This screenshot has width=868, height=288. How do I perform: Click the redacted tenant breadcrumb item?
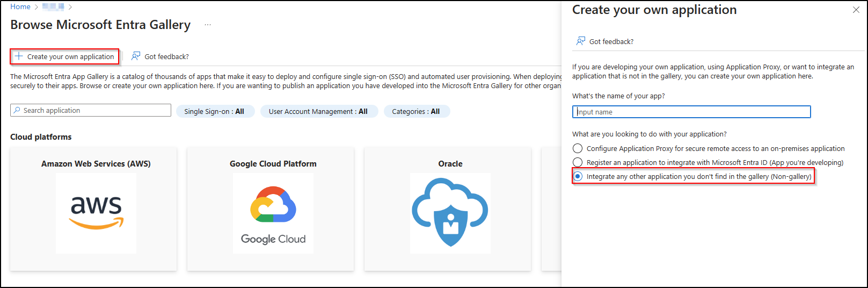pyautogui.click(x=53, y=7)
